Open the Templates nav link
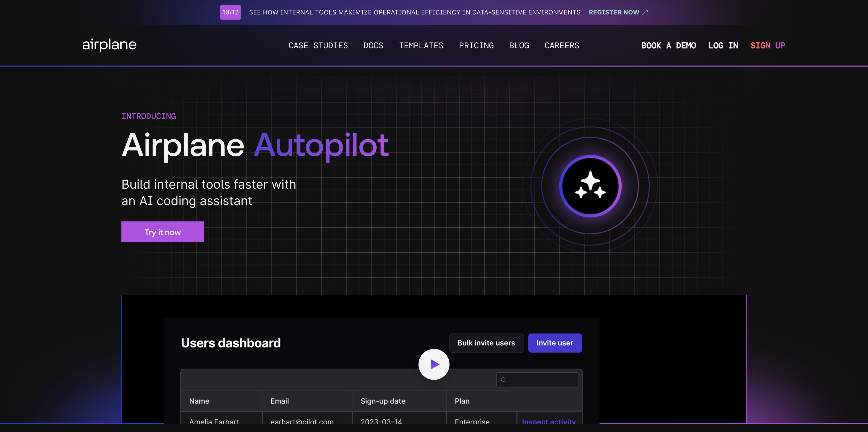The height and width of the screenshot is (432, 868). pyautogui.click(x=421, y=45)
